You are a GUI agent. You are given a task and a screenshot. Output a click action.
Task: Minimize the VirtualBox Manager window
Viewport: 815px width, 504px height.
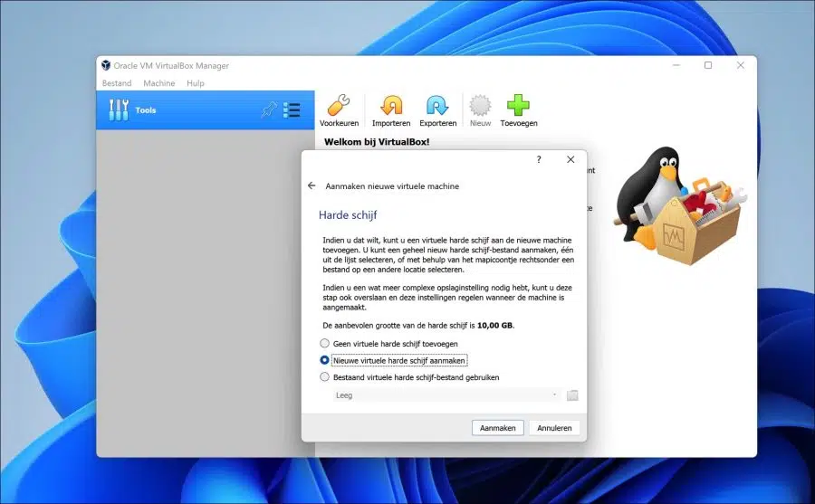pos(676,65)
